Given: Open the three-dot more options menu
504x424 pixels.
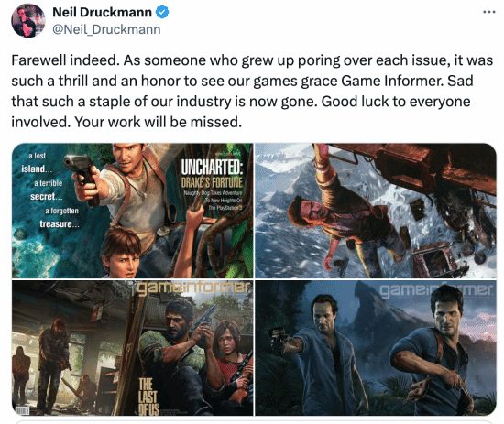Looking at the screenshot, I should point(489,12).
